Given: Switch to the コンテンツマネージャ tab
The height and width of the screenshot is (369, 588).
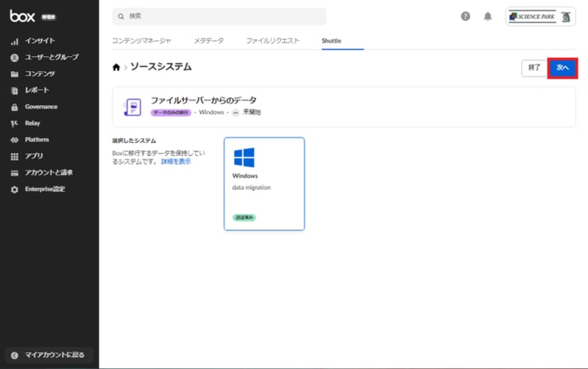Looking at the screenshot, I should pos(141,41).
